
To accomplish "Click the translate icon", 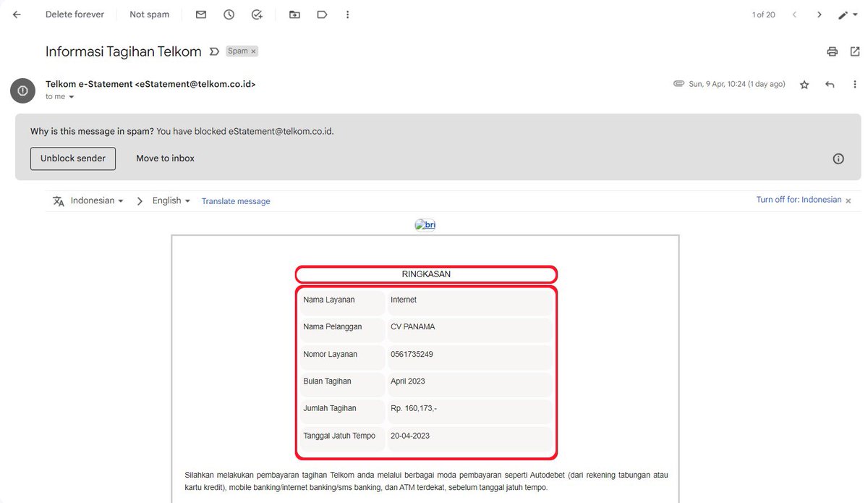I will click(59, 201).
